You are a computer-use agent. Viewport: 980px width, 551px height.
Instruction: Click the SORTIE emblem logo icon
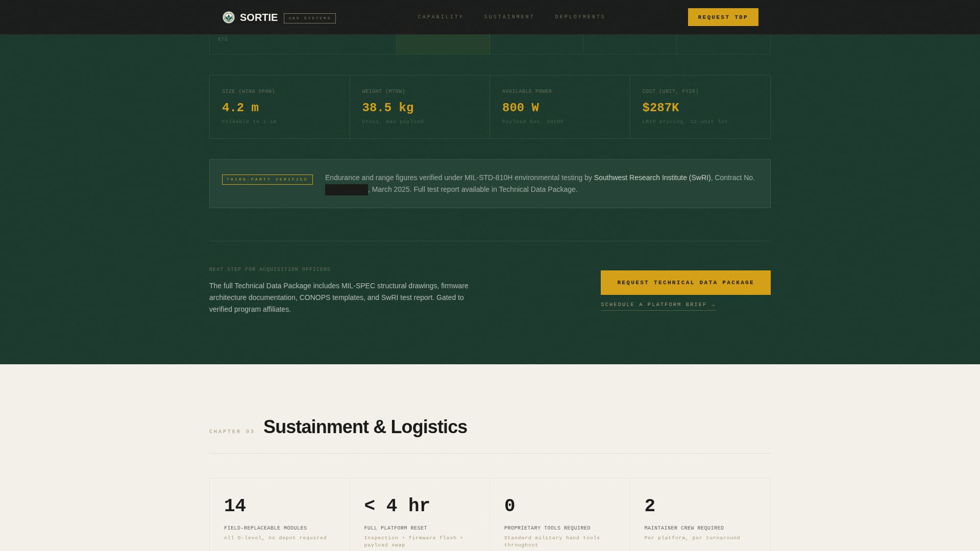point(229,17)
